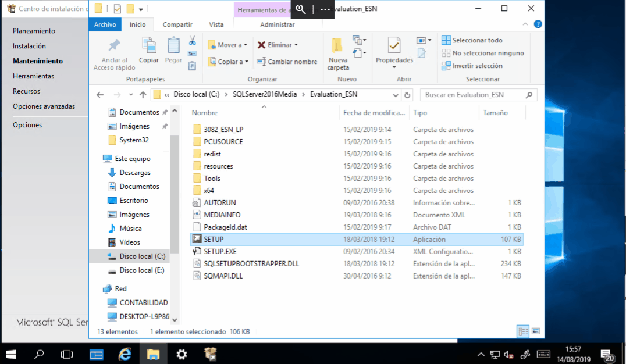Switch to large icons view in the status bar
Image resolution: width=626 pixels, height=364 pixels.
(x=536, y=331)
